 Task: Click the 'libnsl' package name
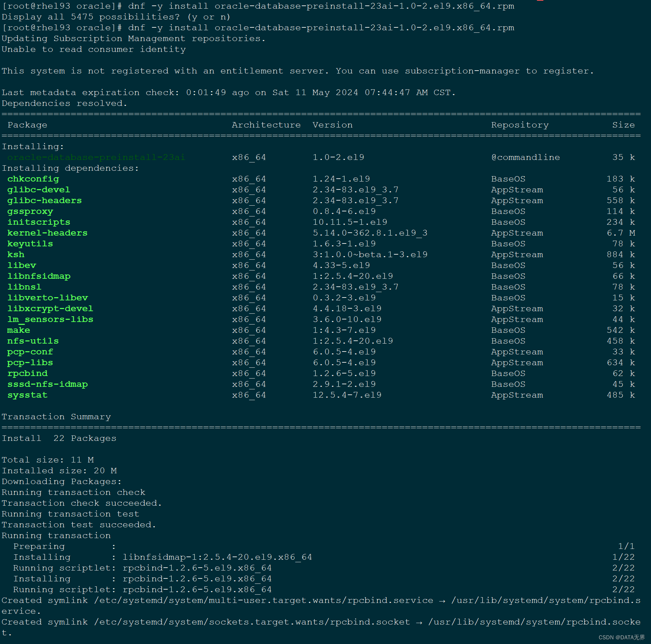pyautogui.click(x=24, y=287)
